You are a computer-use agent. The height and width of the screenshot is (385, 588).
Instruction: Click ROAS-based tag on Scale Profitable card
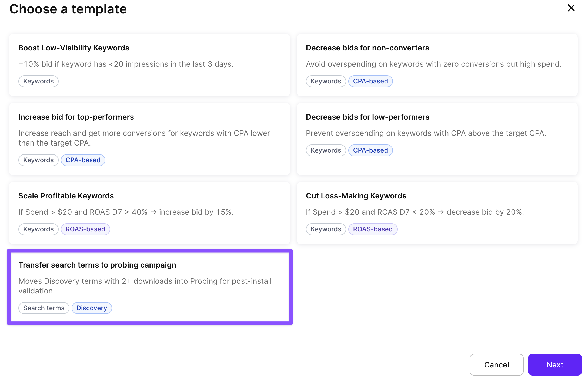(85, 229)
